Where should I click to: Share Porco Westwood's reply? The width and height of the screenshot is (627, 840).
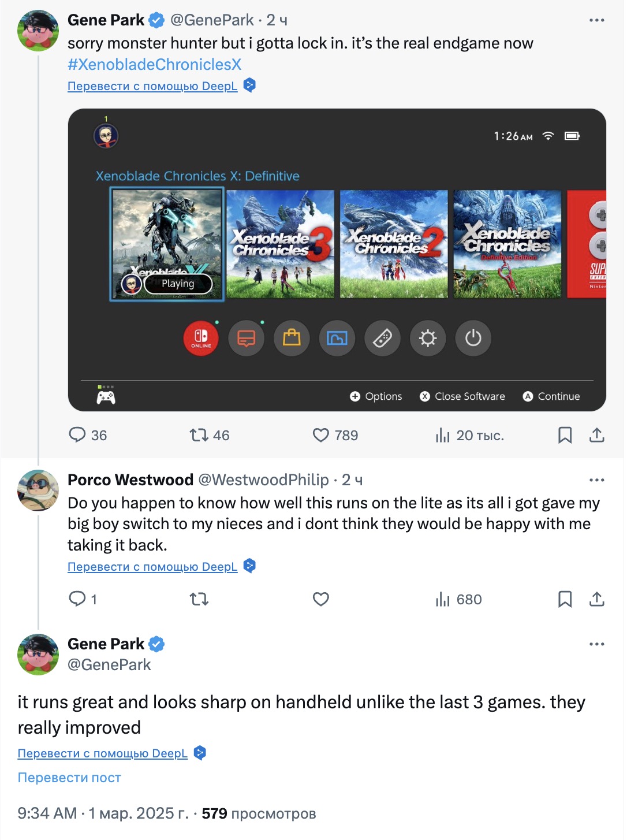click(x=596, y=599)
